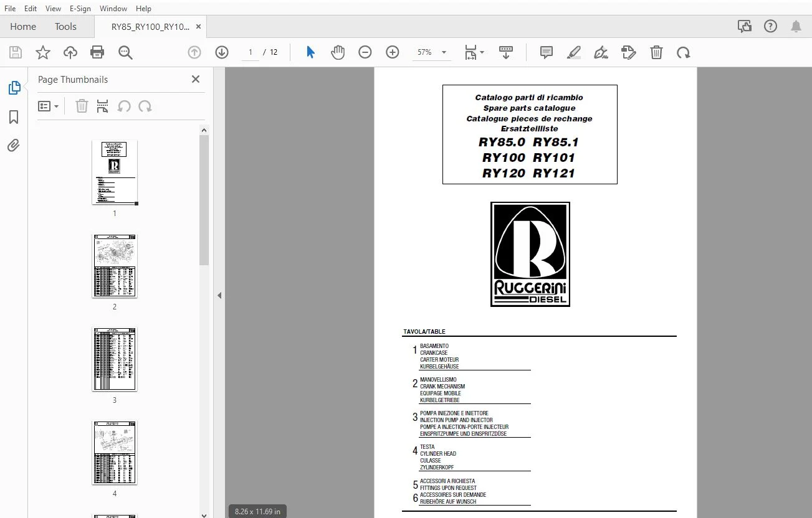This screenshot has height=518, width=812.
Task: Select page 2 thumbnail
Action: 115,266
